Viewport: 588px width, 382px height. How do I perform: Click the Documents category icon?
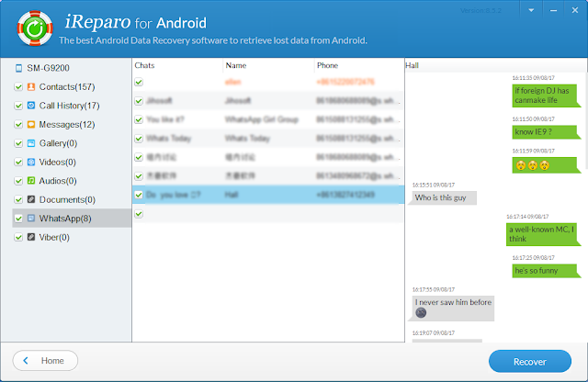tap(31, 199)
